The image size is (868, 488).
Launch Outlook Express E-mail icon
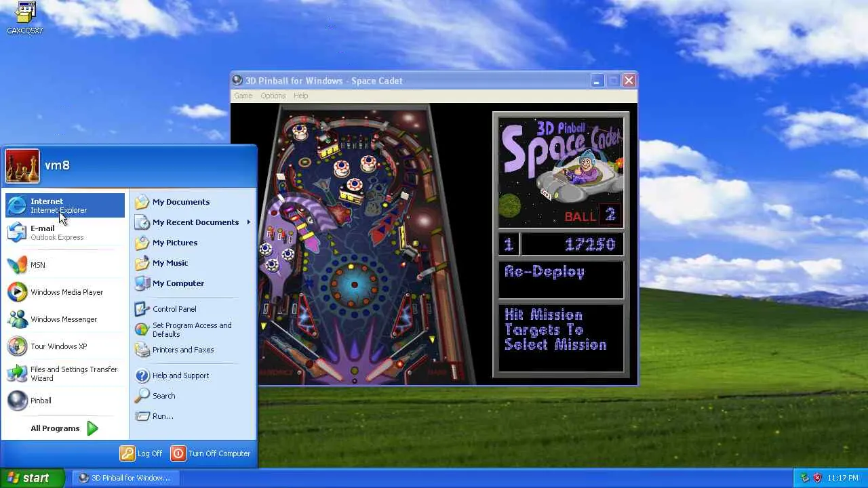pos(17,232)
